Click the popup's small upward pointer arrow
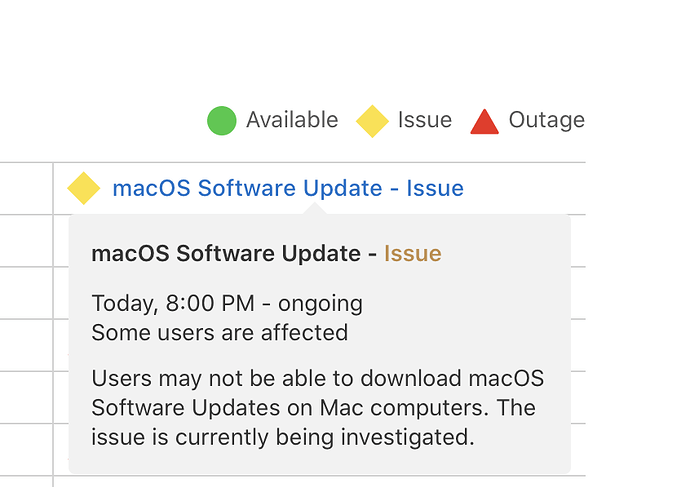 pyautogui.click(x=314, y=208)
